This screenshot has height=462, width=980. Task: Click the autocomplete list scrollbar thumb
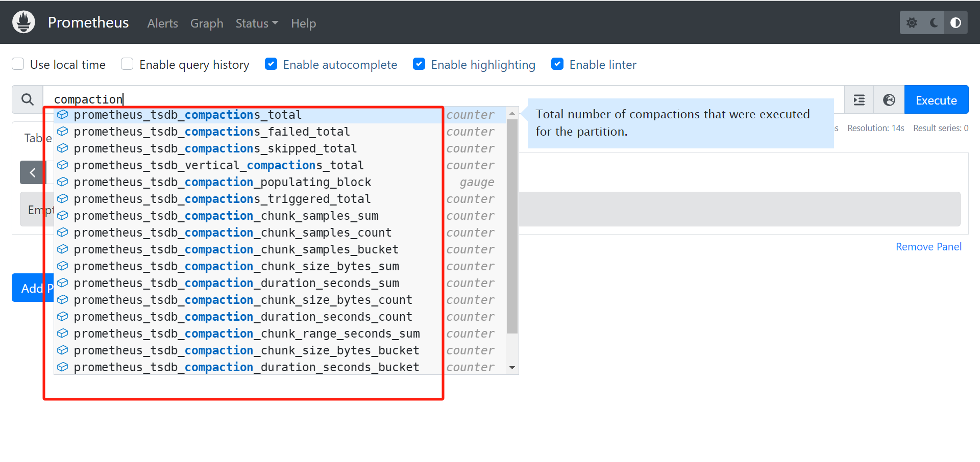pyautogui.click(x=512, y=226)
